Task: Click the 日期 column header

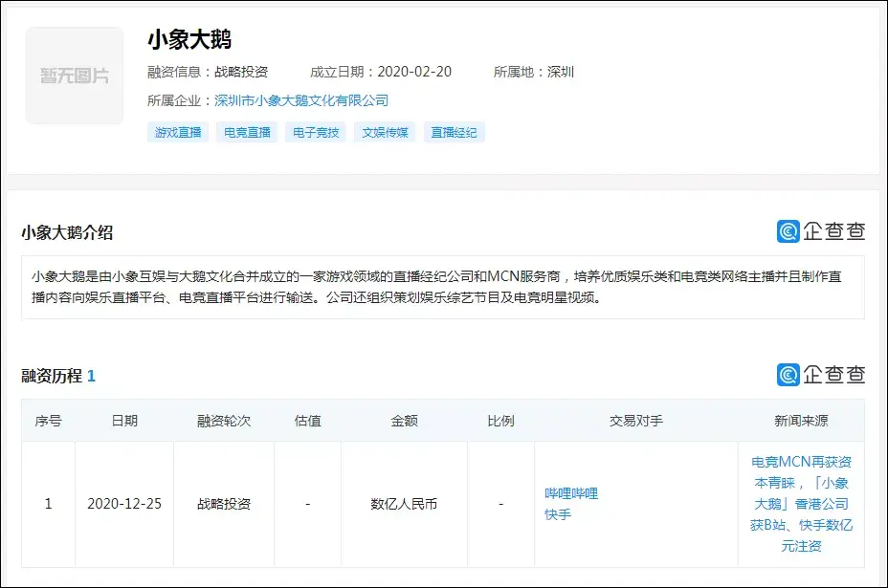Action: 124,421
